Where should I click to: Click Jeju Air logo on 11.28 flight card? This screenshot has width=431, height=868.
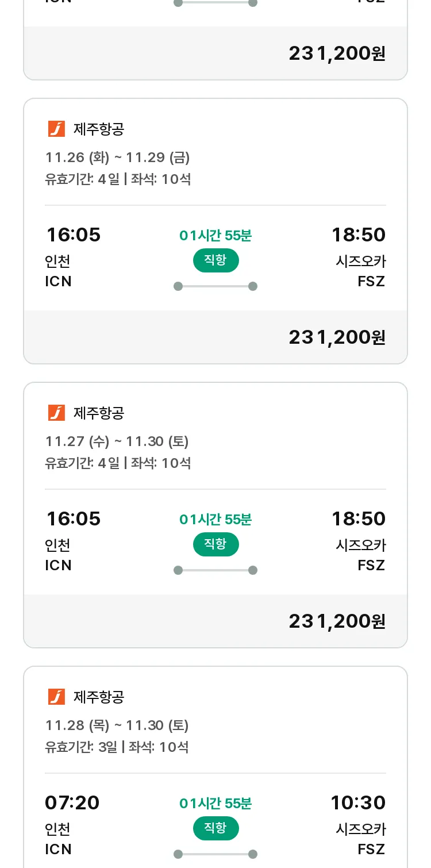pyautogui.click(x=56, y=697)
